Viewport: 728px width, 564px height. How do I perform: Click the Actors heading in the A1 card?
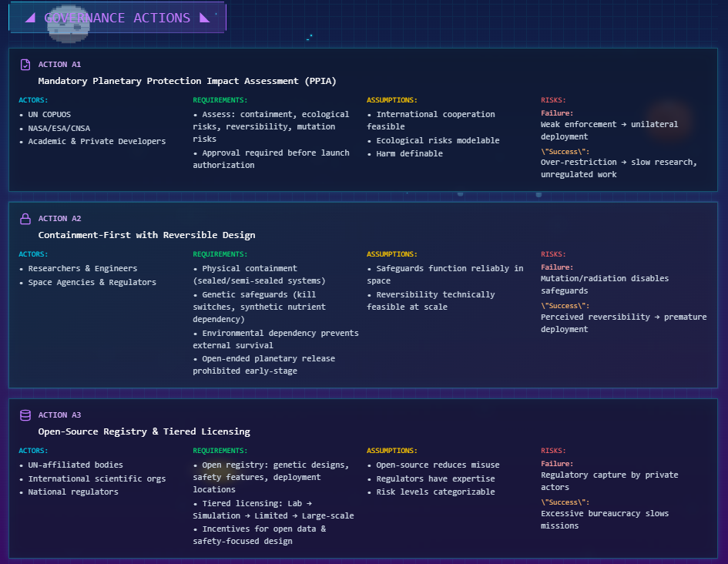pyautogui.click(x=33, y=100)
